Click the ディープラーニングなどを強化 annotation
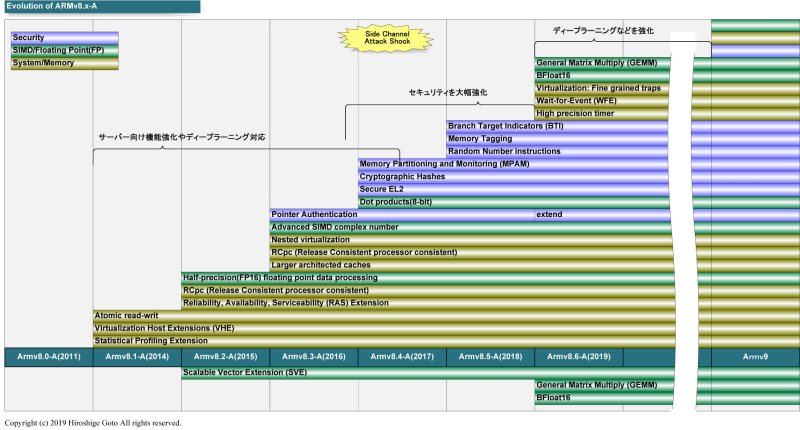The width and height of the screenshot is (800, 430). tap(603, 31)
